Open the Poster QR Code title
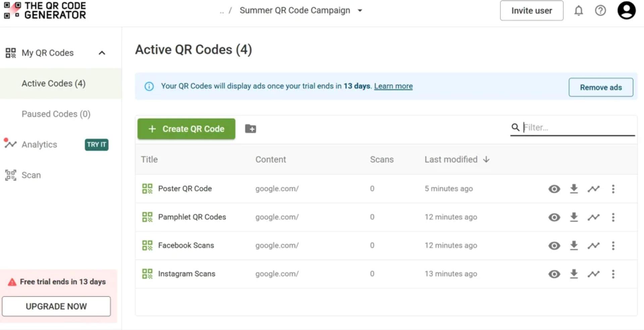The width and height of the screenshot is (644, 330). 185,189
